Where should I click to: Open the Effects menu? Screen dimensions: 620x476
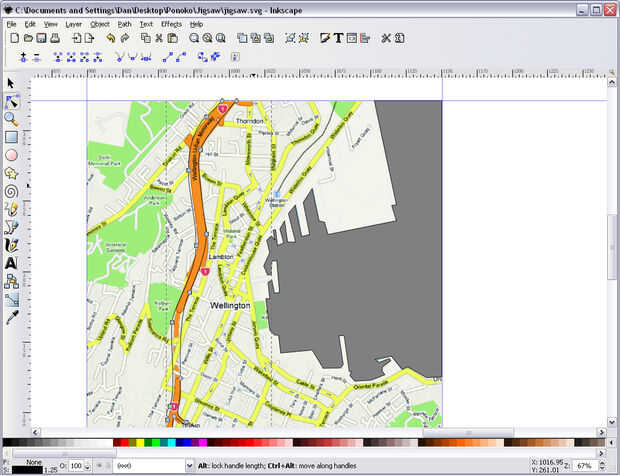(x=171, y=23)
